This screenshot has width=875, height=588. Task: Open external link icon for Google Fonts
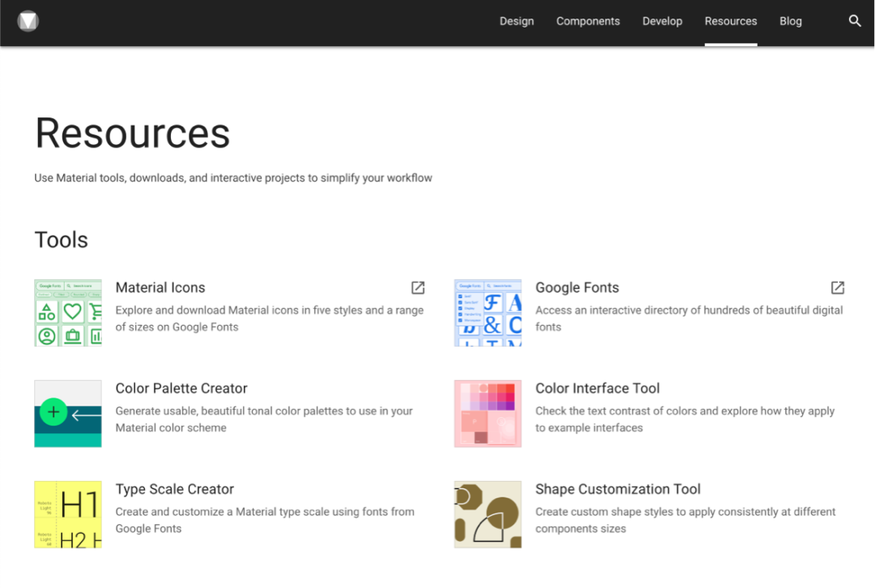pyautogui.click(x=838, y=288)
